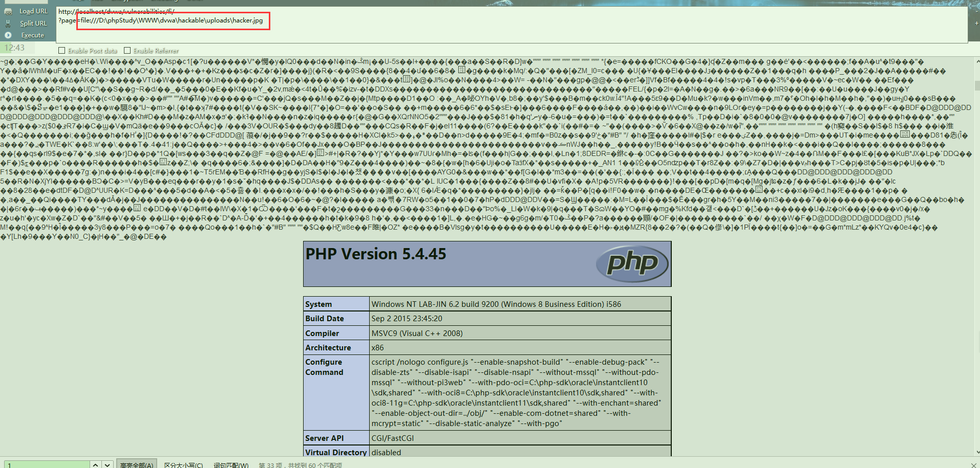Jump to previous find match arrow
Image resolution: width=980 pixels, height=468 pixels.
click(x=95, y=464)
